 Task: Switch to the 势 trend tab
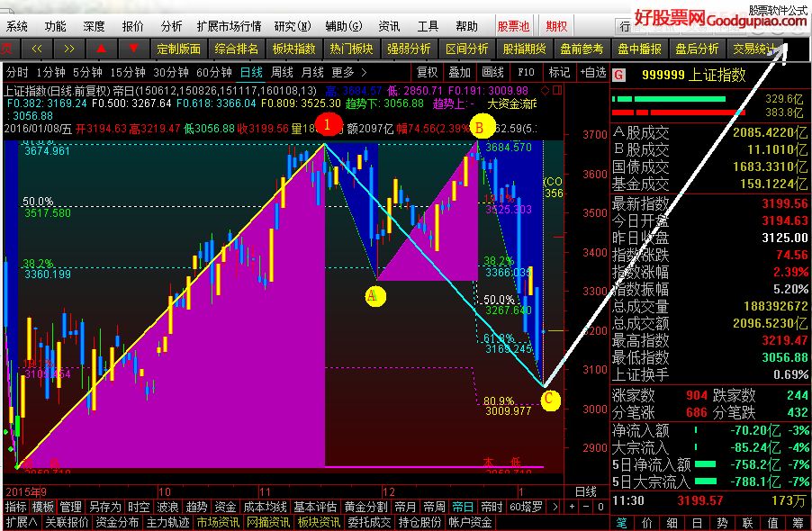pos(722,523)
